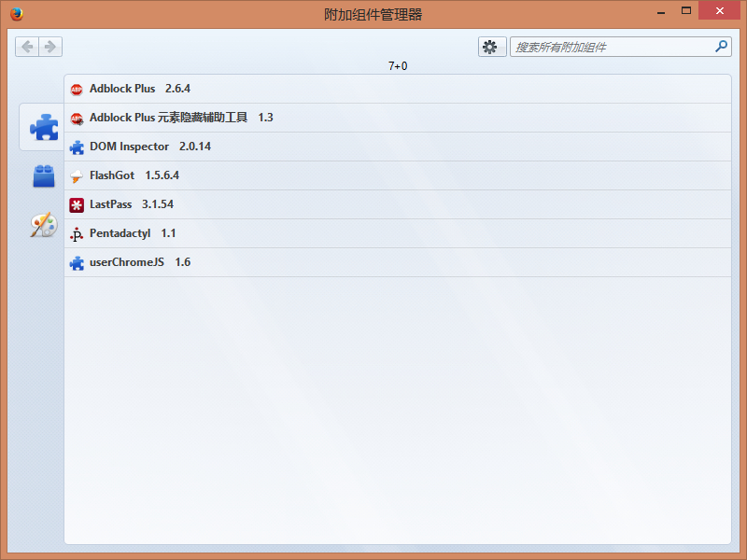Viewport: 747px width, 560px height.
Task: Select the Pentadactyl name text
Action: [x=120, y=233]
